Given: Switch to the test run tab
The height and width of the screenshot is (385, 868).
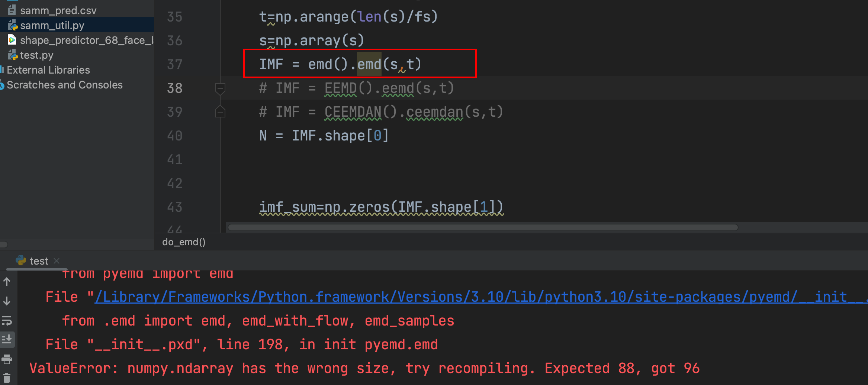Looking at the screenshot, I should click(x=38, y=261).
